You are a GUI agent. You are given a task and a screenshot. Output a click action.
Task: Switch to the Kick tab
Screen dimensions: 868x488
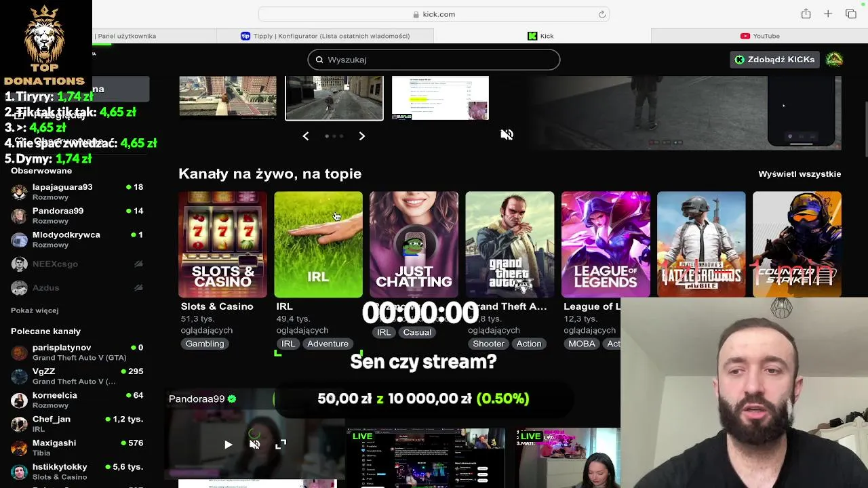point(541,36)
